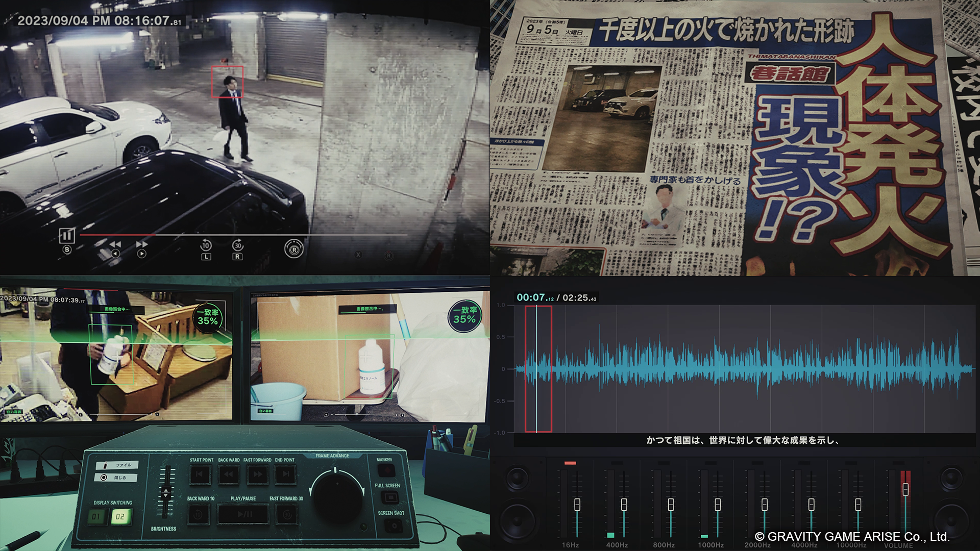Pause the surveillance footage playback

click(67, 236)
